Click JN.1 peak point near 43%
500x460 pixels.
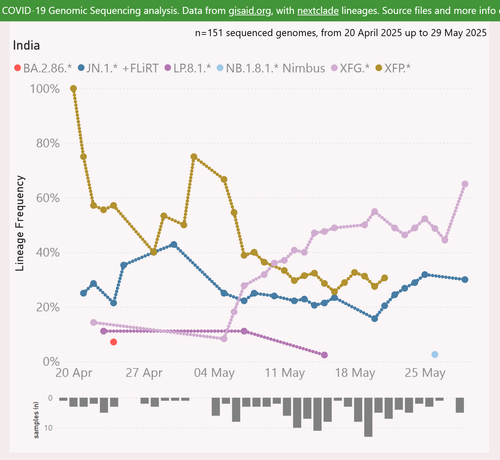coord(174,245)
